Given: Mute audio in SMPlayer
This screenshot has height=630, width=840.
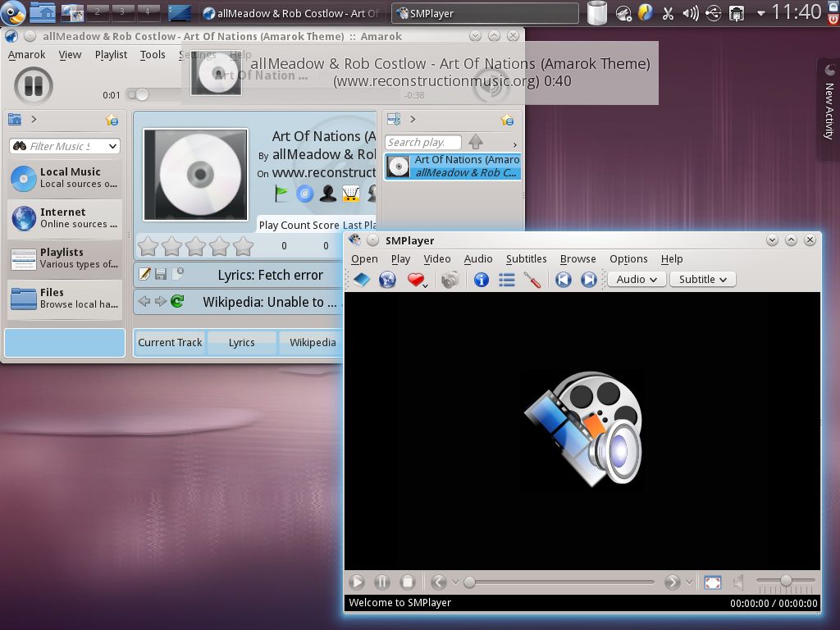Looking at the screenshot, I should click(737, 582).
